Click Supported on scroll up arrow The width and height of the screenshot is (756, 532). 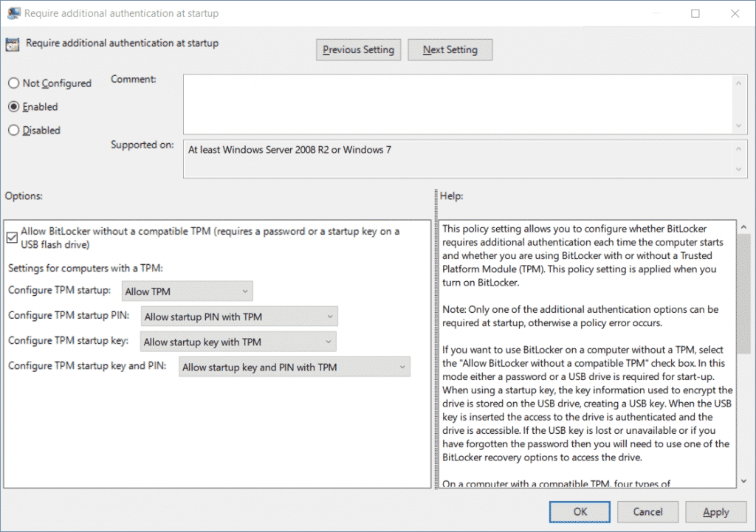click(x=738, y=149)
